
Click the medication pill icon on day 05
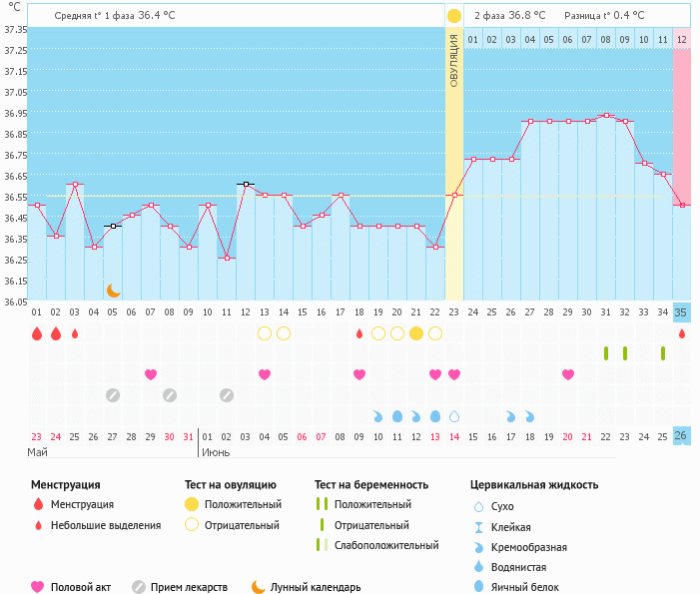pos(113,395)
